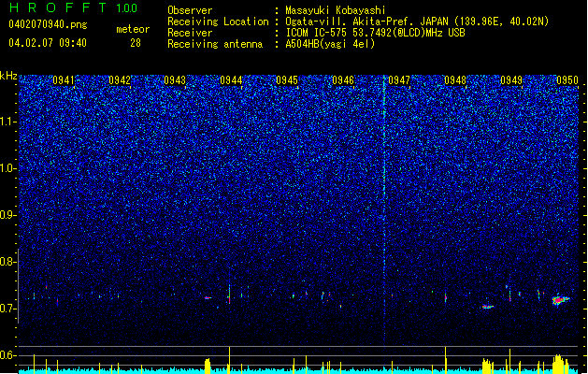Click the 0942 time marker
Screen dimensions: 588x374
120,80
